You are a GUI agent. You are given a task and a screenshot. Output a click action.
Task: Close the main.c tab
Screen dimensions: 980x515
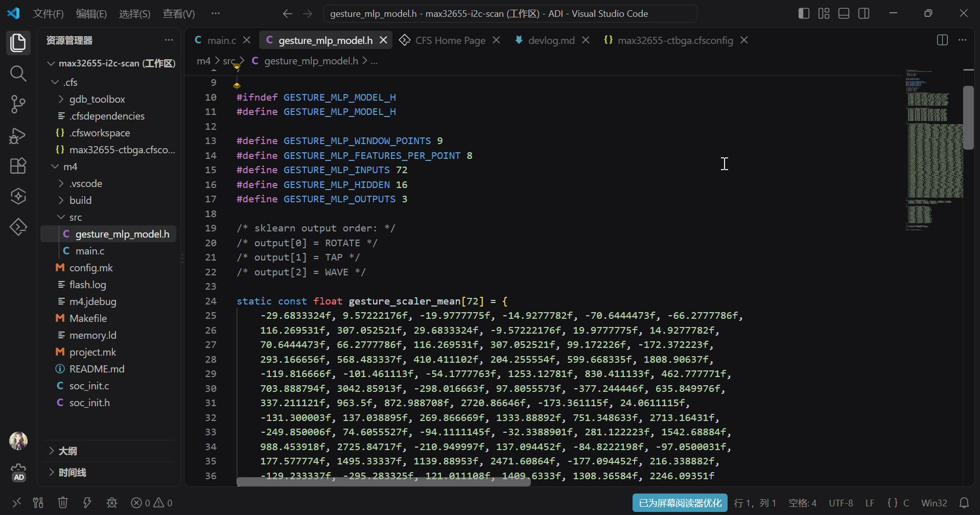click(247, 40)
